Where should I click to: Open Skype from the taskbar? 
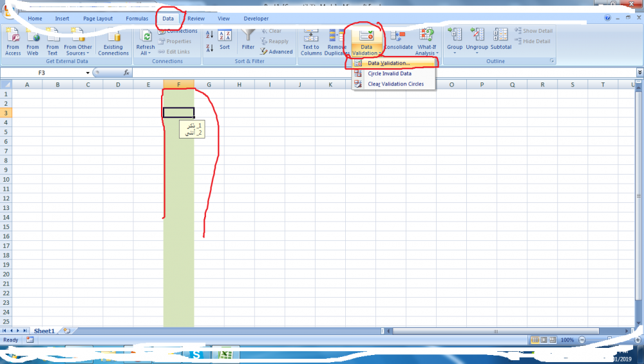196,354
